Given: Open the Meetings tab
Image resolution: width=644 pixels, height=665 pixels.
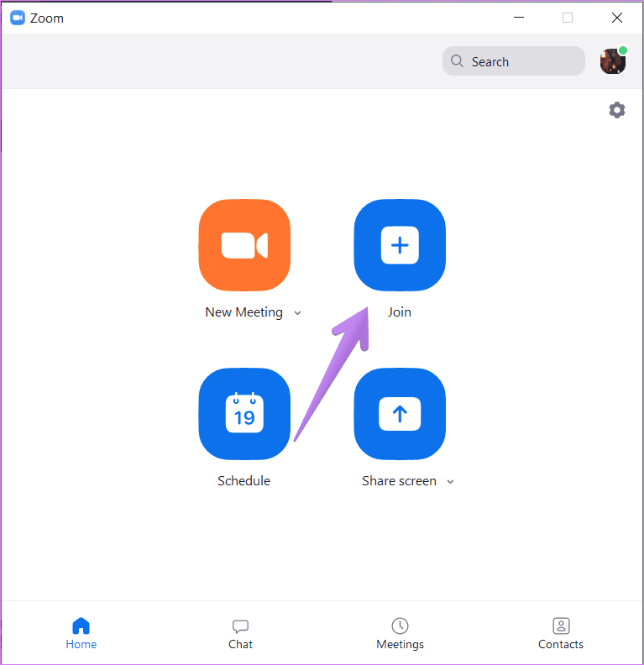Looking at the screenshot, I should point(400,634).
